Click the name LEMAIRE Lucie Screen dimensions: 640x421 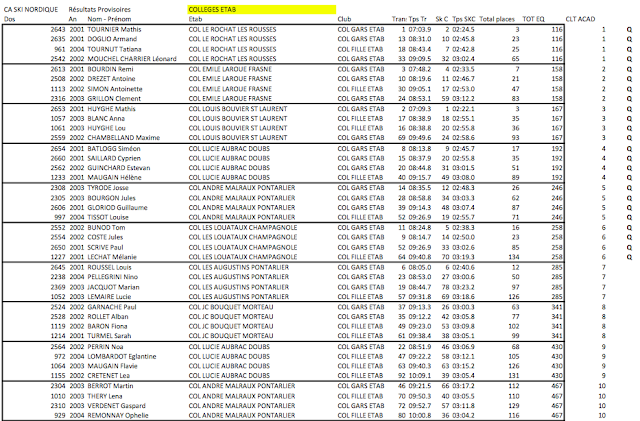click(x=109, y=297)
